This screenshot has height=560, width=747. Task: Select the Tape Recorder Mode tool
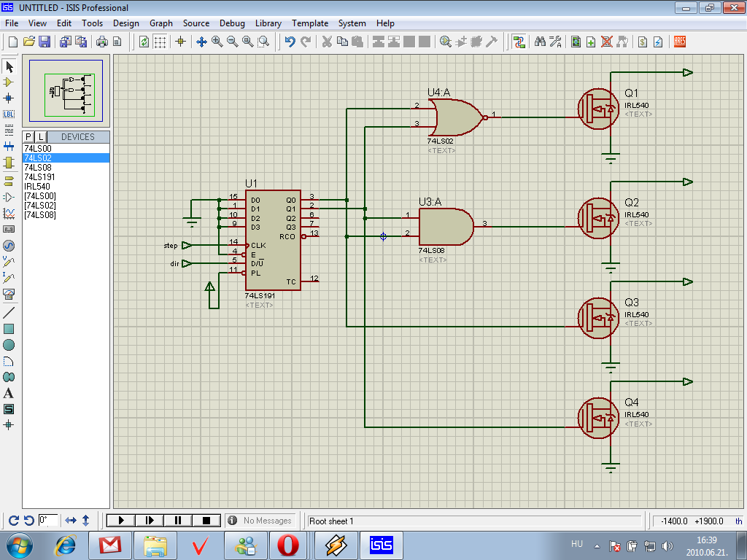click(9, 229)
